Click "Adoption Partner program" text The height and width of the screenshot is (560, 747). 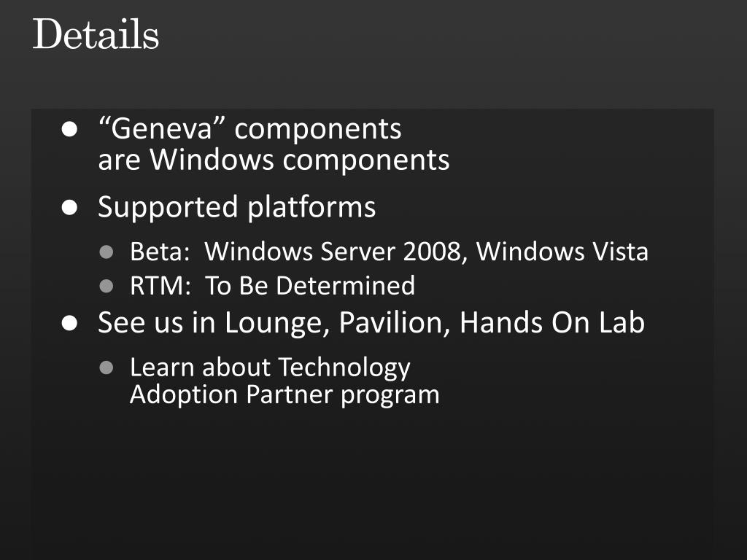click(x=285, y=395)
